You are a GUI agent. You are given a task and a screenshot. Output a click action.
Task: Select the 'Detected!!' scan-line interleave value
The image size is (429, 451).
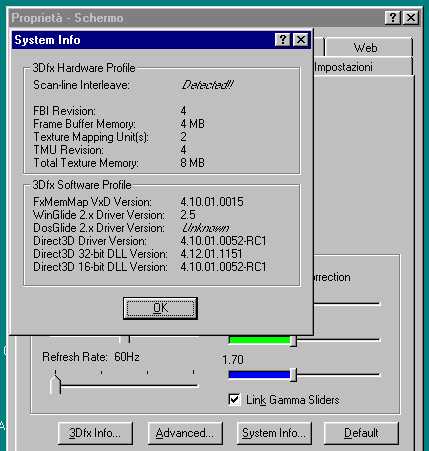coord(207,85)
